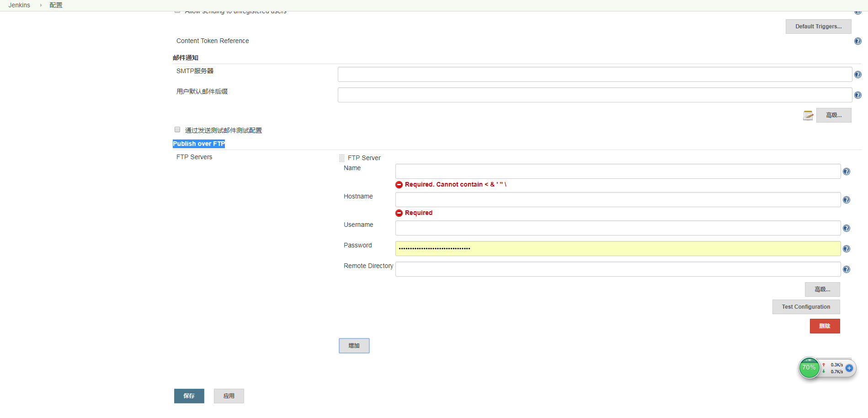Image resolution: width=868 pixels, height=418 pixels.
Task: Open help for the Username field
Action: [x=846, y=228]
